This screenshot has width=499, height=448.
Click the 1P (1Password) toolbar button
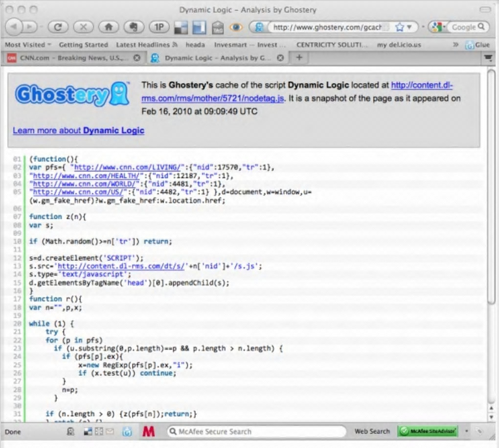tap(159, 27)
